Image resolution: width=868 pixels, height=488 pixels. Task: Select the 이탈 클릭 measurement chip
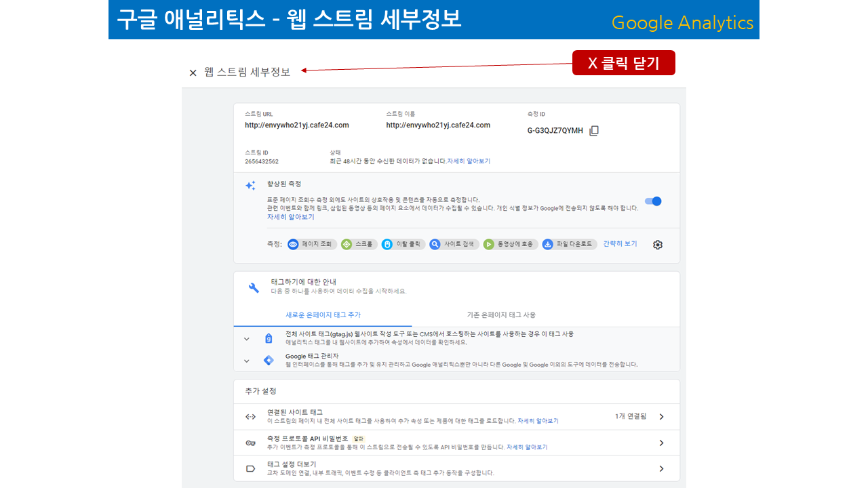tap(403, 244)
